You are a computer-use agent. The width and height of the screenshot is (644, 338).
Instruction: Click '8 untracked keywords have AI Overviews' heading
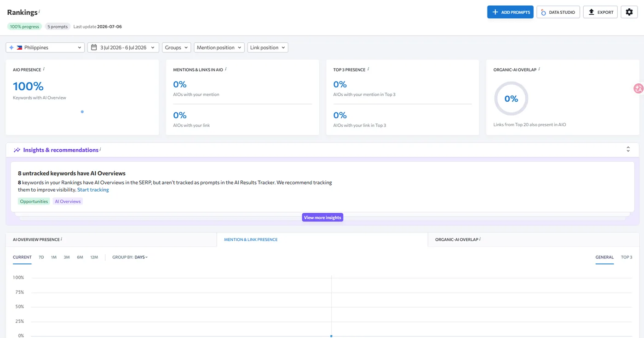click(x=72, y=173)
